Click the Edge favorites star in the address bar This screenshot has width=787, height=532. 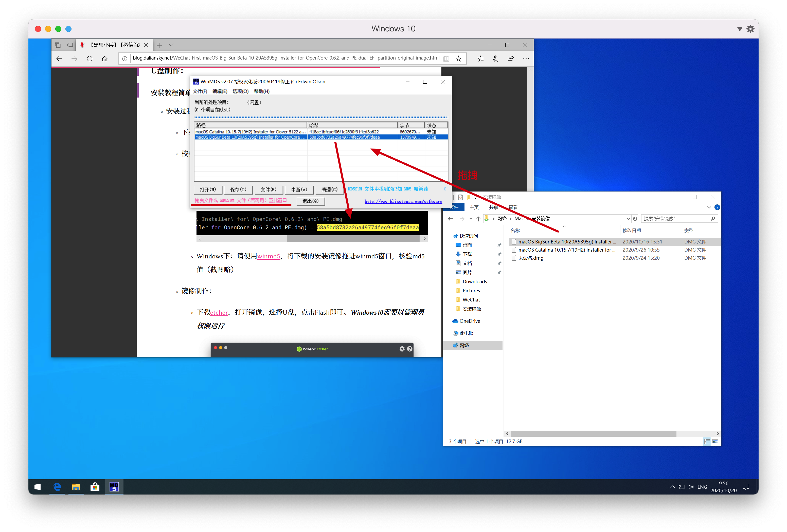click(459, 58)
